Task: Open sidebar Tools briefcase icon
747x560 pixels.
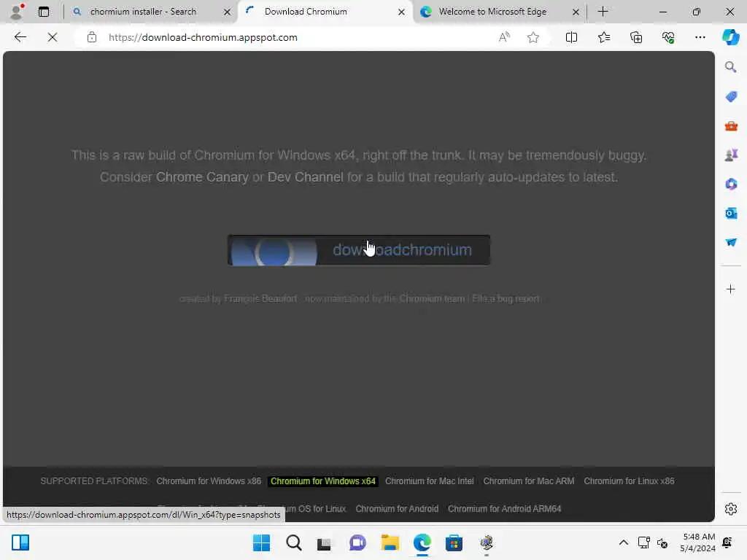Action: [731, 126]
